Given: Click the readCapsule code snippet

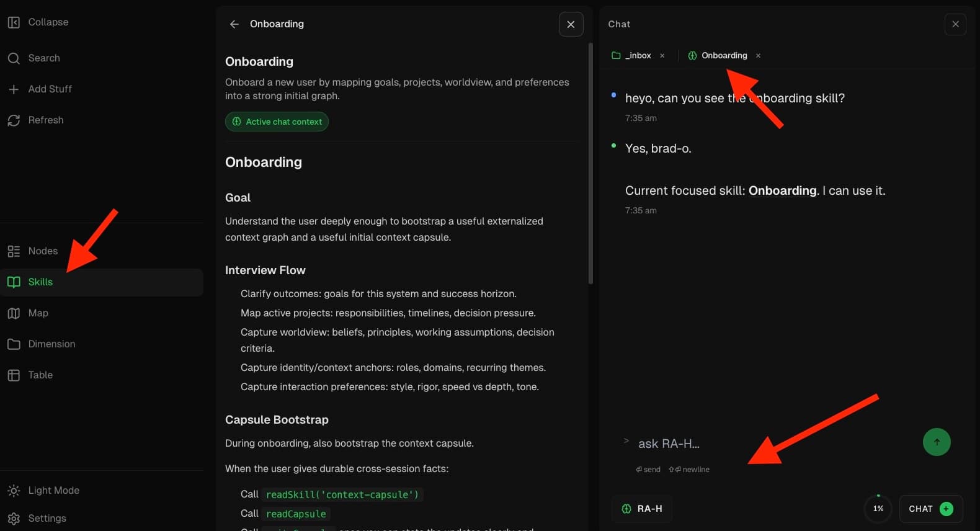Looking at the screenshot, I should click(x=296, y=514).
